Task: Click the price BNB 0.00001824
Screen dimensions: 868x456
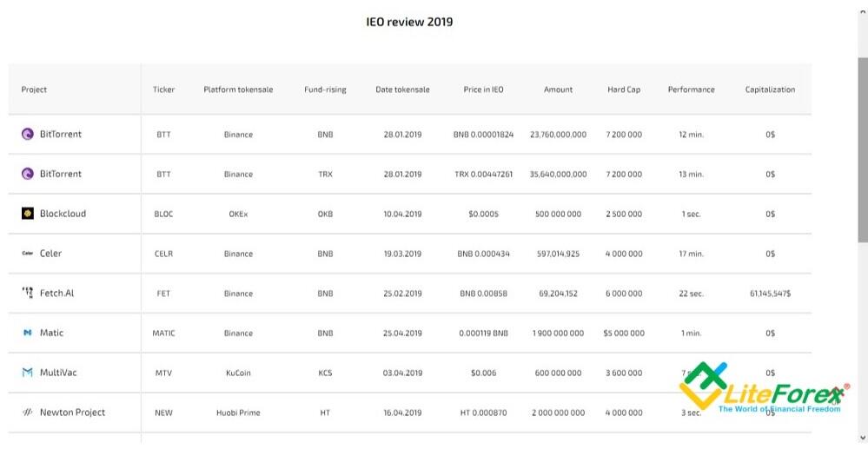Action: [x=483, y=135]
